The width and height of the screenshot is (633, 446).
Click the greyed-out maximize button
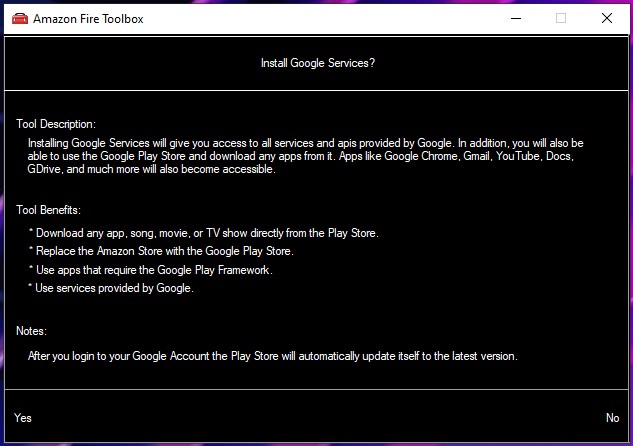561,18
